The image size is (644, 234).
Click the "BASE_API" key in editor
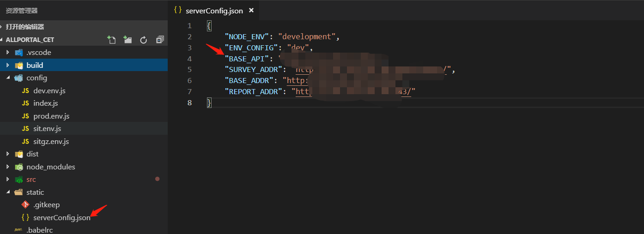pos(247,59)
